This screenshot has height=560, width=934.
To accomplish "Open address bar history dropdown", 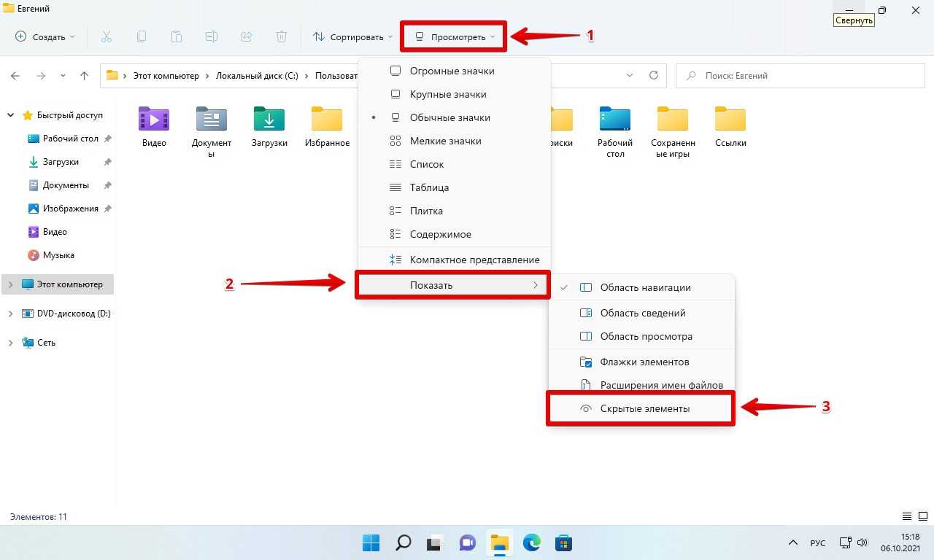I will (630, 76).
